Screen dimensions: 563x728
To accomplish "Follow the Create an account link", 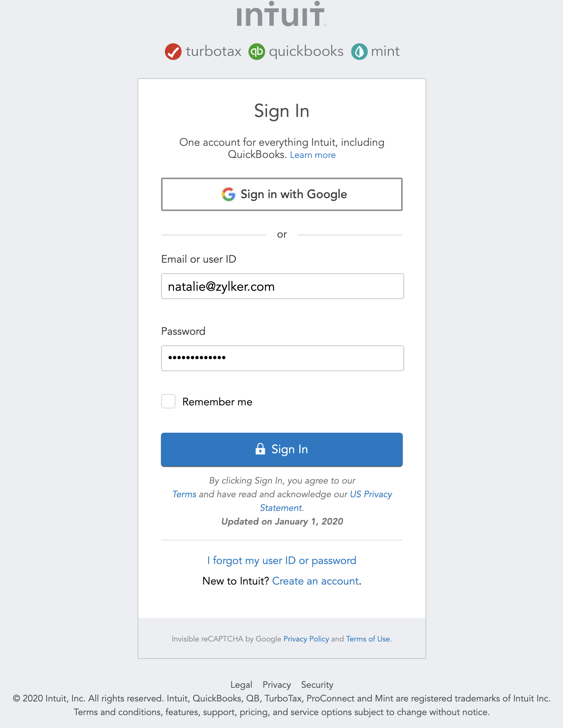I will [x=315, y=581].
